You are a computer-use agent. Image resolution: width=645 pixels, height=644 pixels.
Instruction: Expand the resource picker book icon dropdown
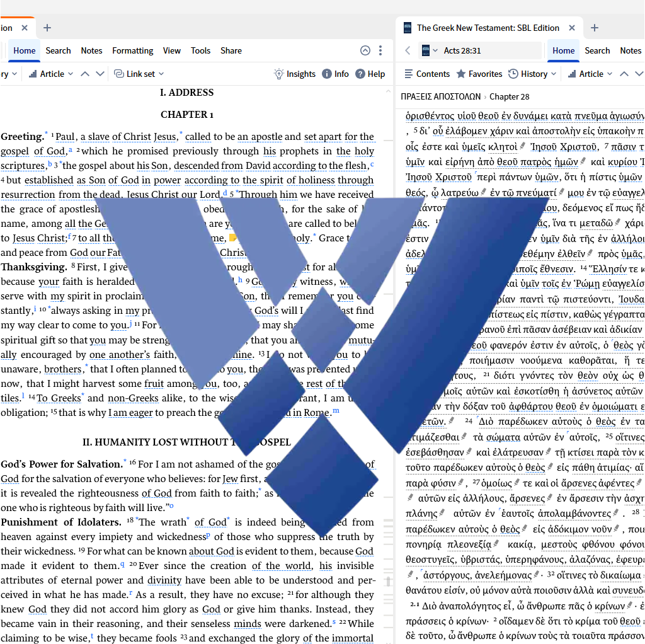coord(430,50)
